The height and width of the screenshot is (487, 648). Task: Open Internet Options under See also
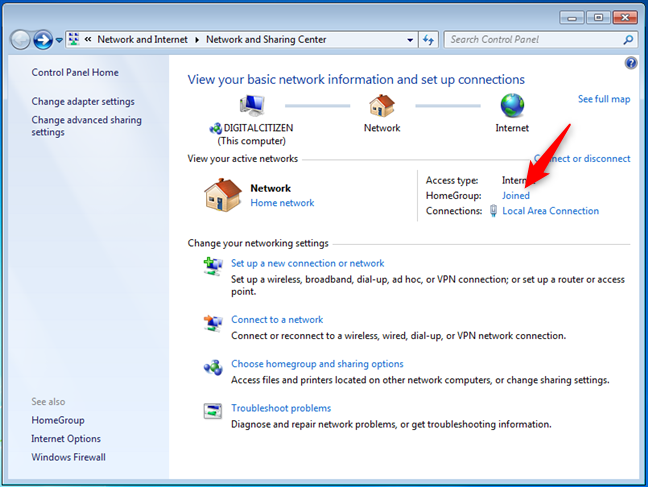pos(66,439)
